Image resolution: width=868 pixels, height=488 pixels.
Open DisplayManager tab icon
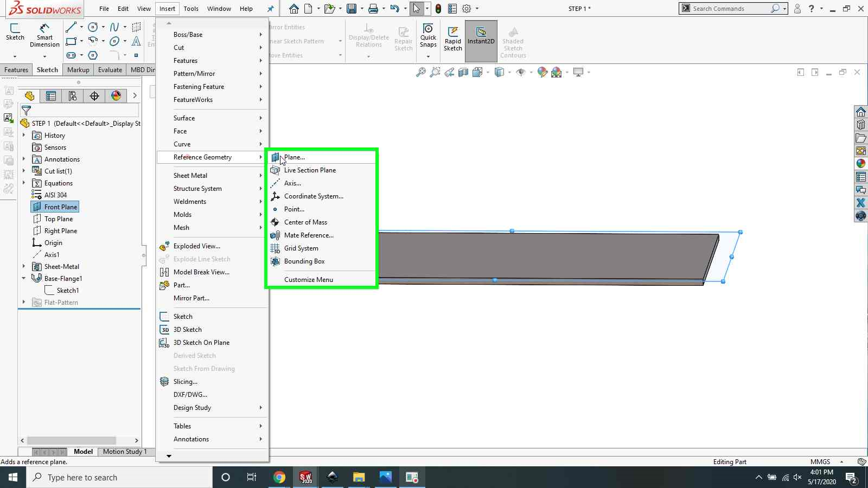pos(116,96)
